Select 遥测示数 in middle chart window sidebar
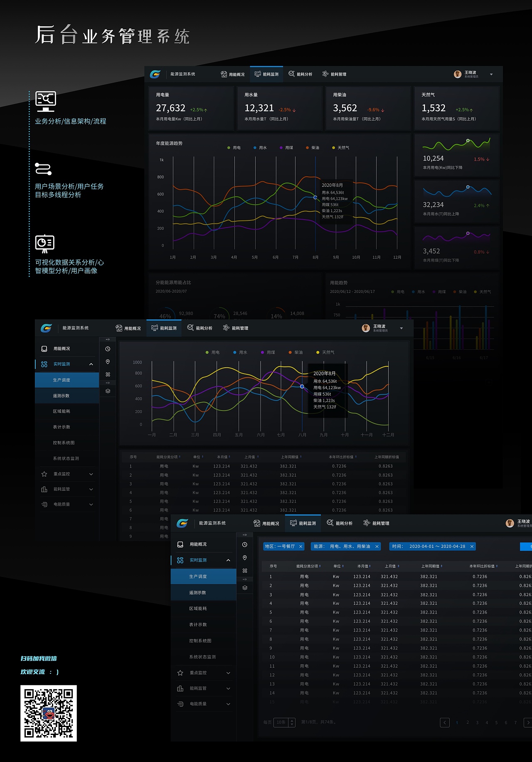Screen dimensions: 532x762 (x=67, y=396)
